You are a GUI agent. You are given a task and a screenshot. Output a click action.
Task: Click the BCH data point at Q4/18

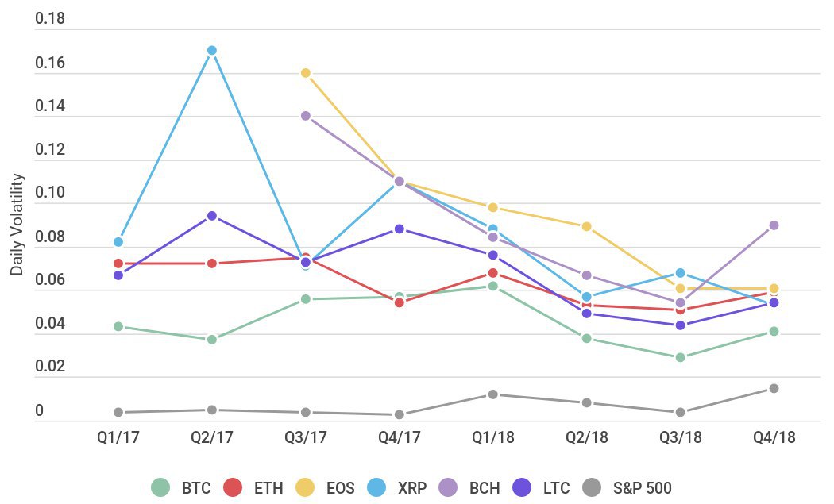pos(774,225)
